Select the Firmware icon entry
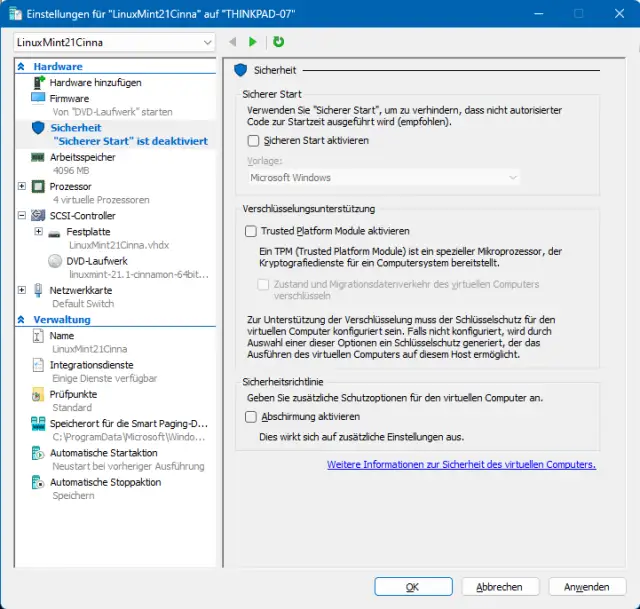This screenshot has width=640, height=609. tap(38, 98)
